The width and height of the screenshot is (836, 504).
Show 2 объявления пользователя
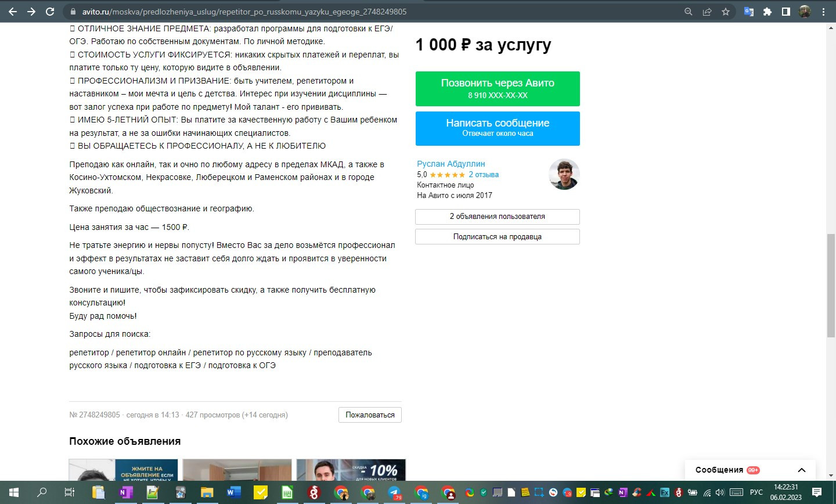[498, 217]
